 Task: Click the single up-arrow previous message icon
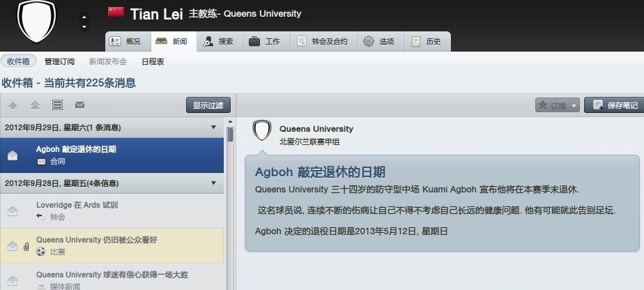(13, 105)
